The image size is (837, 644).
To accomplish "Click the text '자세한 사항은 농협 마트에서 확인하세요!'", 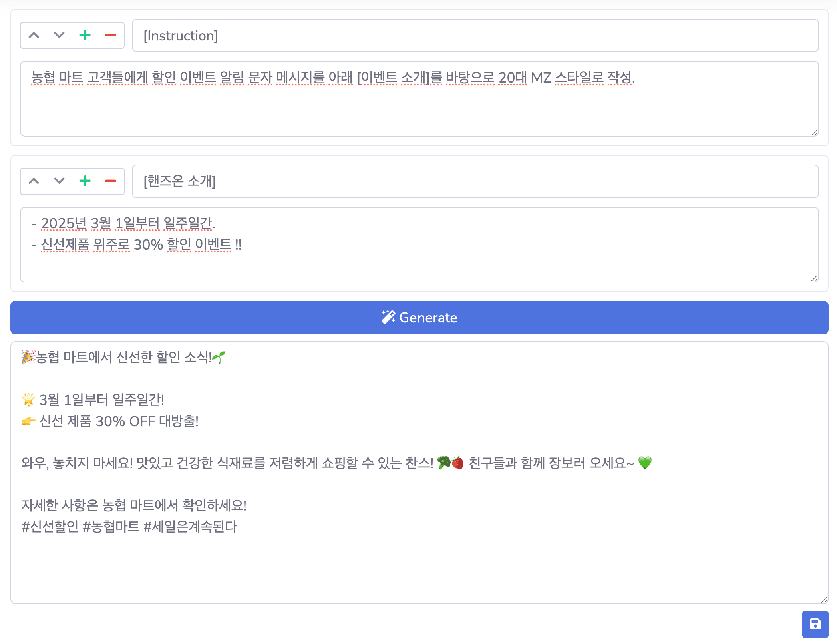I will pos(134,505).
